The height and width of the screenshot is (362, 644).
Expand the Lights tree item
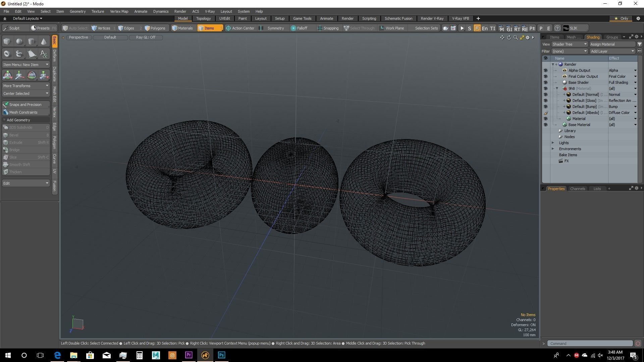[553, 143]
